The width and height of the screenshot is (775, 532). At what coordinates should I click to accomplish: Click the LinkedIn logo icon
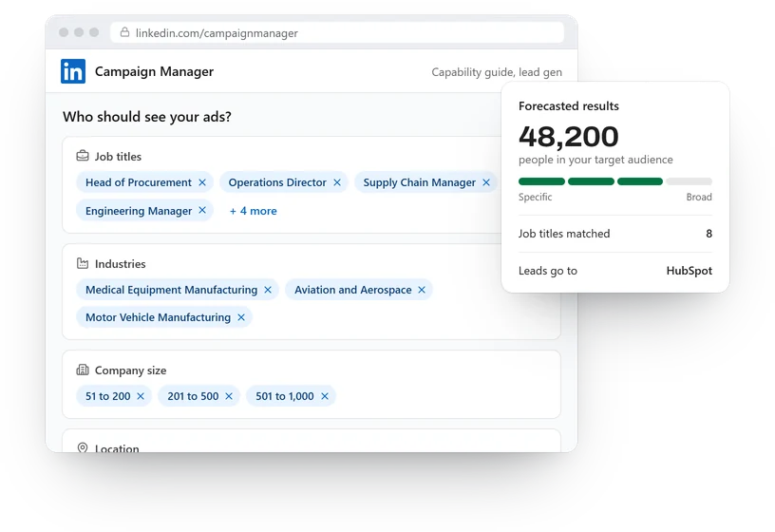pyautogui.click(x=73, y=71)
